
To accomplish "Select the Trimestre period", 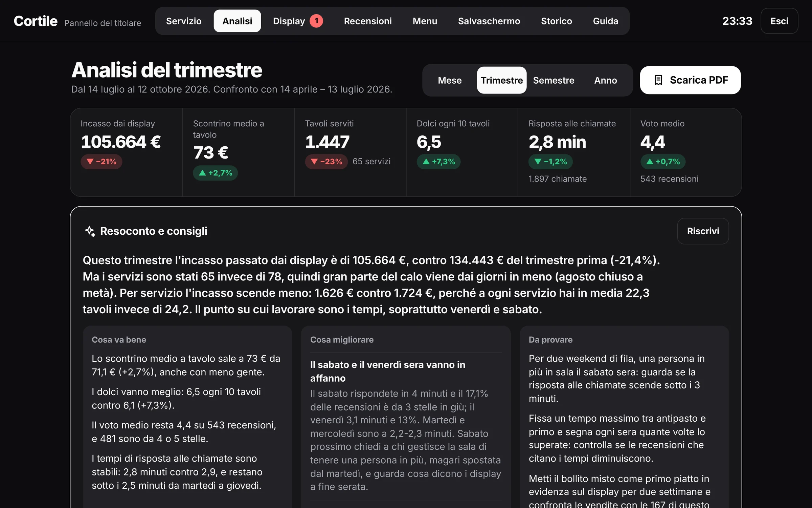I will pyautogui.click(x=502, y=80).
